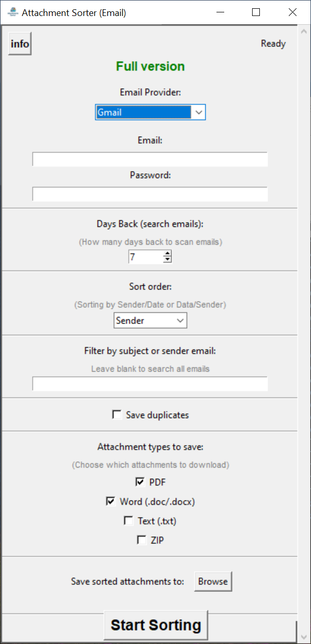Uncheck the PDF attachment type
Viewport: 311px width, 644px height.
(140, 482)
